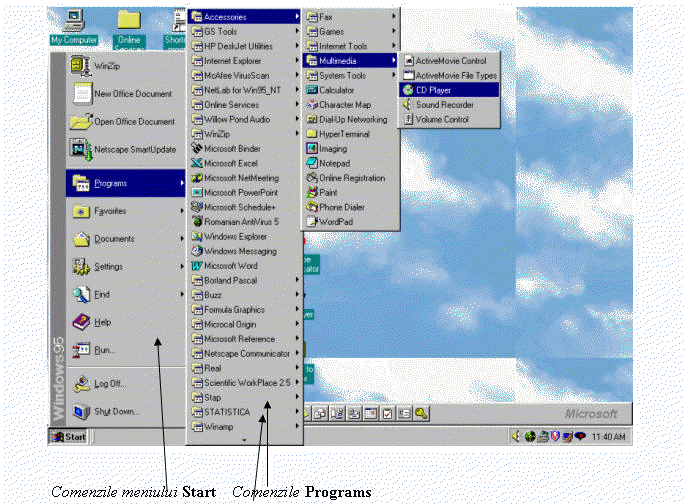This screenshot has height=504, width=685.
Task: Click the Start button
Action: (69, 437)
